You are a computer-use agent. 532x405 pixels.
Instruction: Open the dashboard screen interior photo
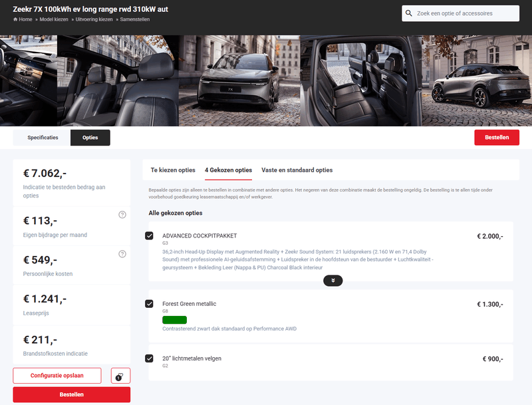(29, 80)
